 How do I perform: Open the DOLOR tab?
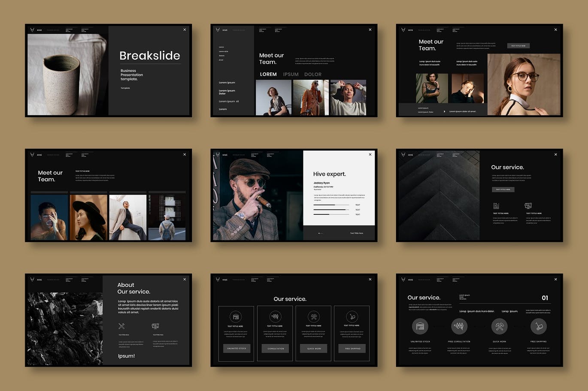click(313, 74)
